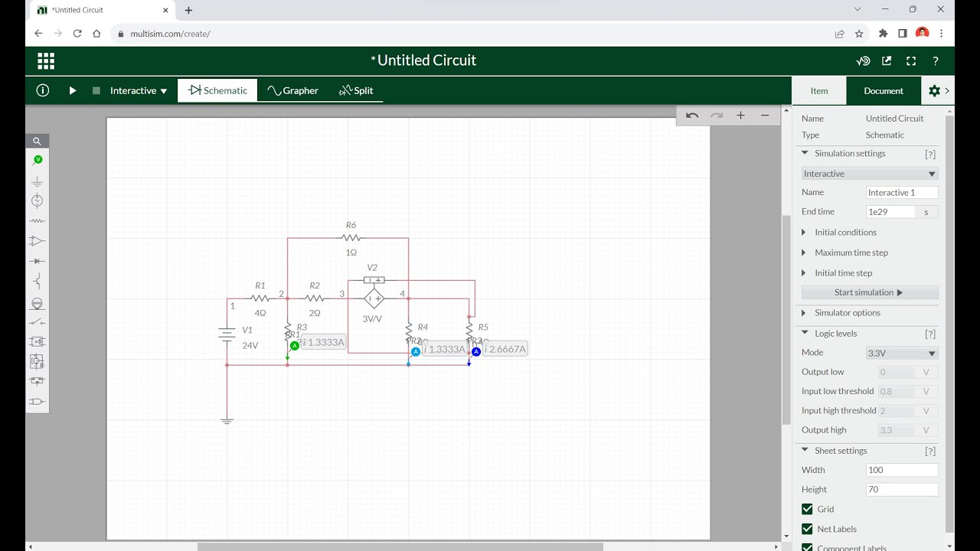Open the diodes palette

pyautogui.click(x=37, y=261)
